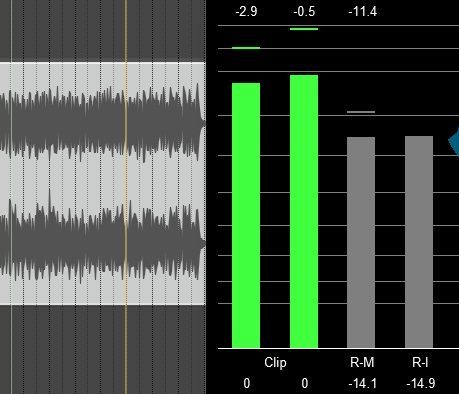Click the -14.1 value under R-M
Viewport: 459px width, 394px height.
click(x=363, y=384)
